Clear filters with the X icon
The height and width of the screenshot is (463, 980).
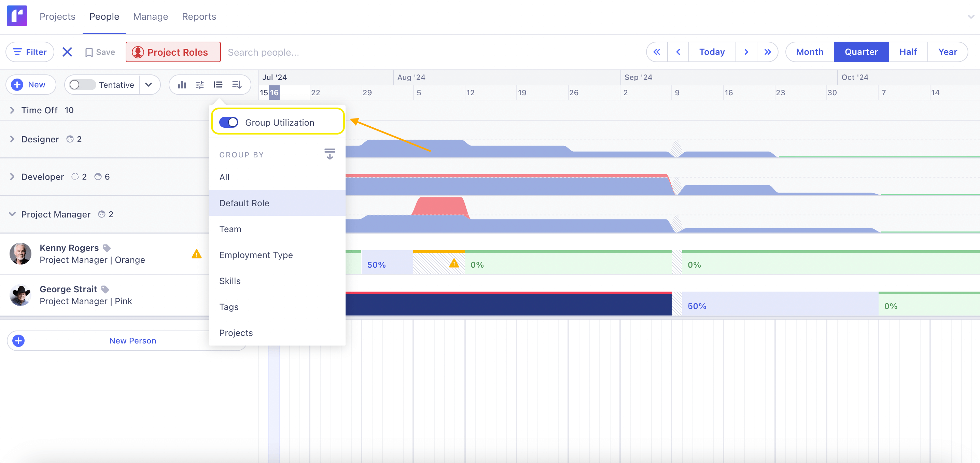tap(67, 52)
